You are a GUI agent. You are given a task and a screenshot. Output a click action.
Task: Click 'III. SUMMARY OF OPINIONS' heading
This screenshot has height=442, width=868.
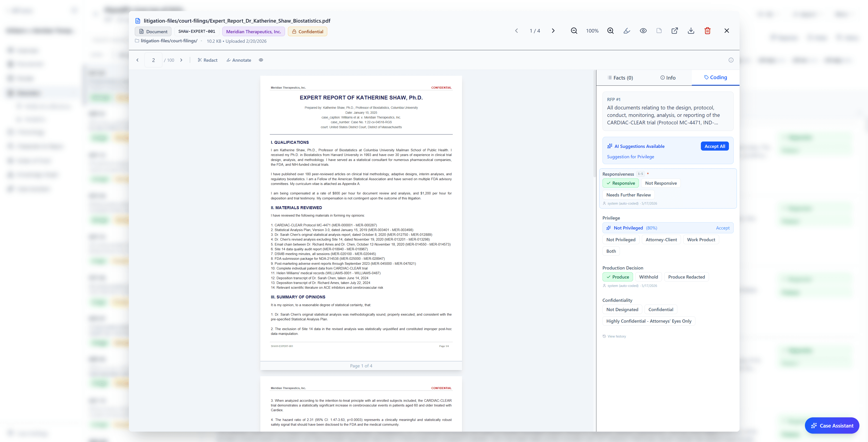tap(298, 297)
